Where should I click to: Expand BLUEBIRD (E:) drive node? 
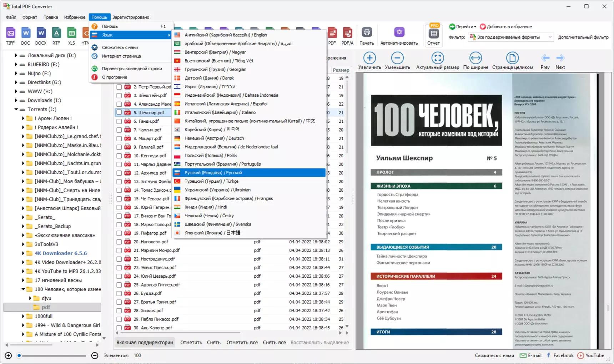[x=16, y=64]
